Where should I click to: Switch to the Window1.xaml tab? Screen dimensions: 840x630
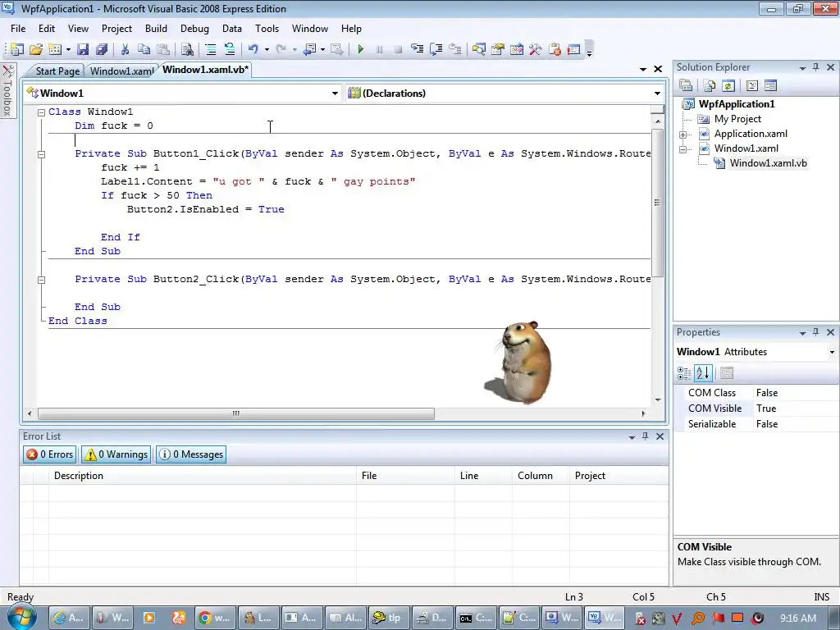[121, 71]
